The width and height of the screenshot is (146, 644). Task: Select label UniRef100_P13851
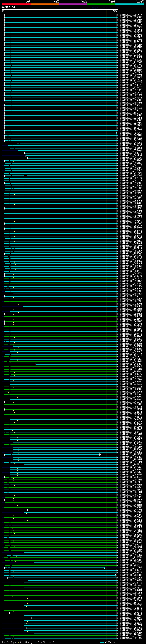[x=131, y=557]
